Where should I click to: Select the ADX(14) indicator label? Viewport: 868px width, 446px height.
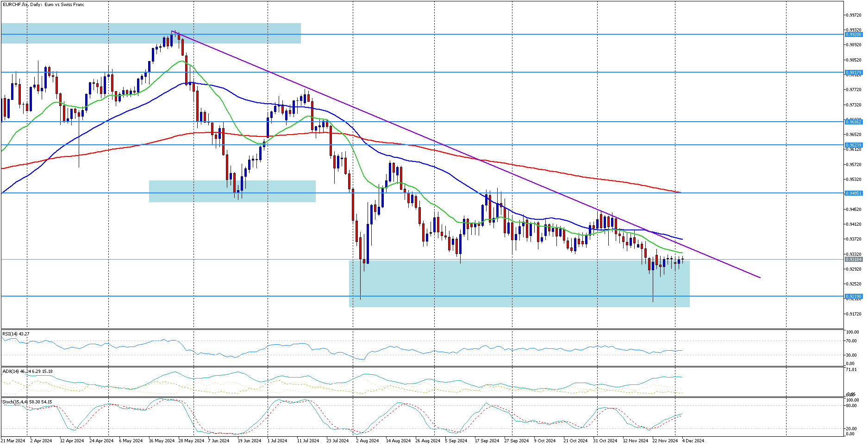pos(27,371)
